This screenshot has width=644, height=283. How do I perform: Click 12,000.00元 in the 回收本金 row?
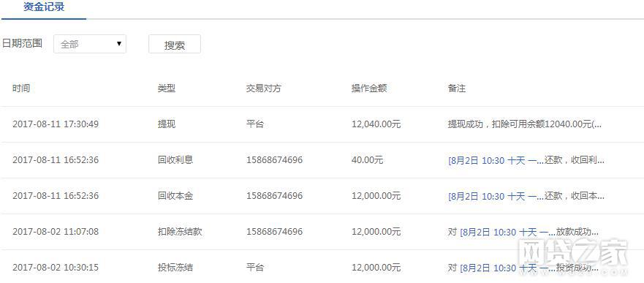pos(376,196)
